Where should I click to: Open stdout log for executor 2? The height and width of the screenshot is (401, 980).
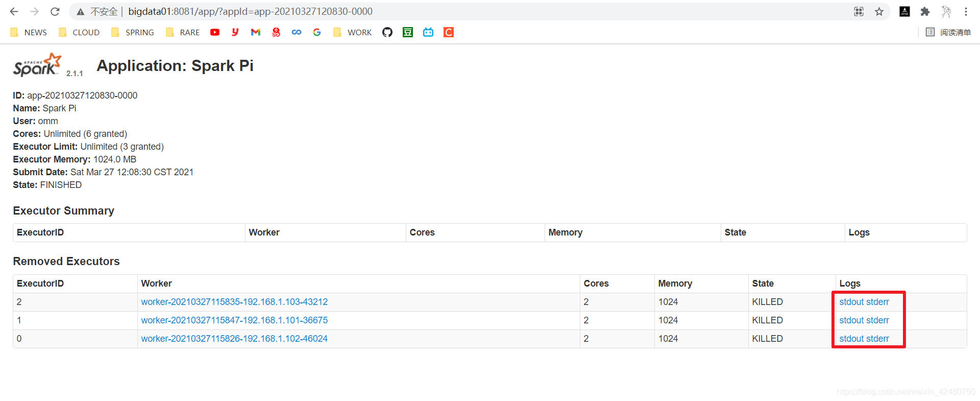(x=851, y=302)
